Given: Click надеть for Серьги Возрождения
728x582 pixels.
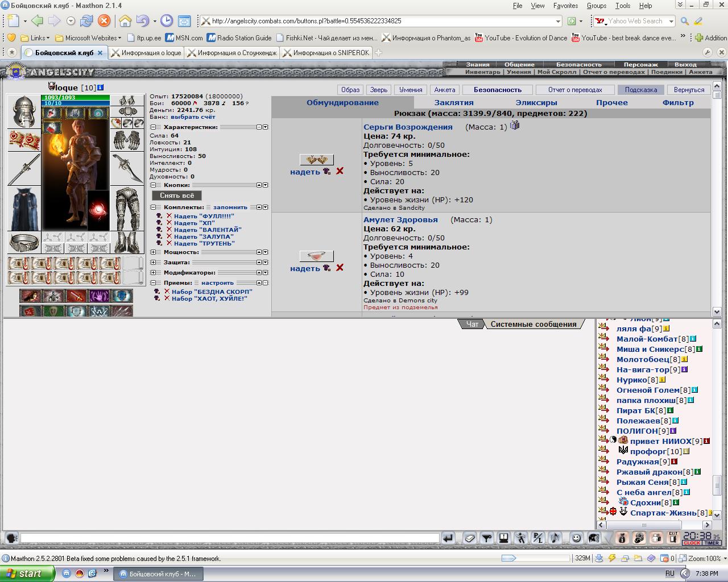Looking at the screenshot, I should pos(305,172).
